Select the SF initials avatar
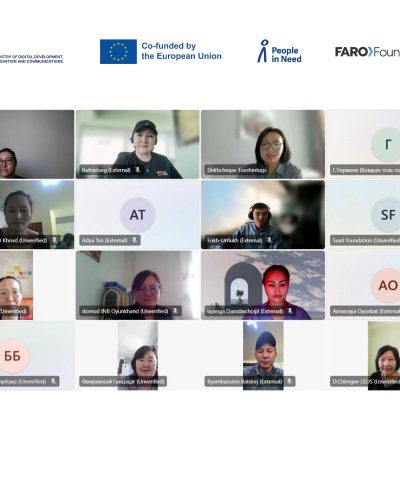Screen dimensions: 400x500 tap(388, 215)
